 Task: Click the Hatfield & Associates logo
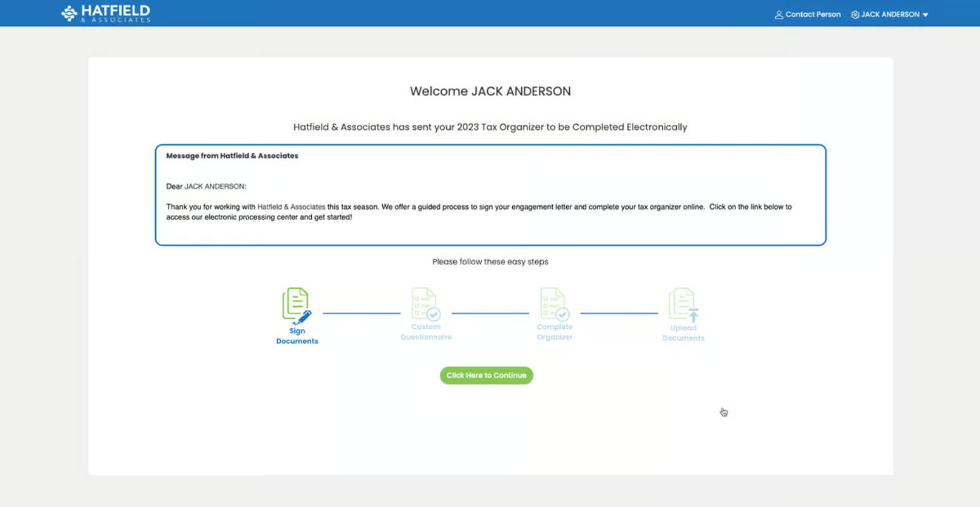pos(106,13)
